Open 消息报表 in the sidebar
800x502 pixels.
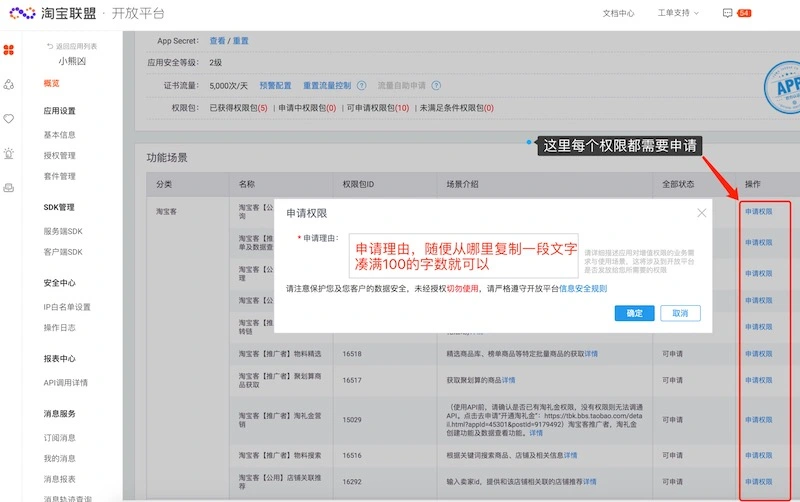(60, 479)
